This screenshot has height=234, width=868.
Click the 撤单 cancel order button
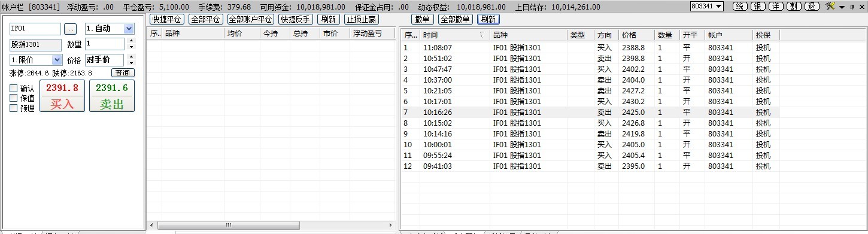coord(423,19)
